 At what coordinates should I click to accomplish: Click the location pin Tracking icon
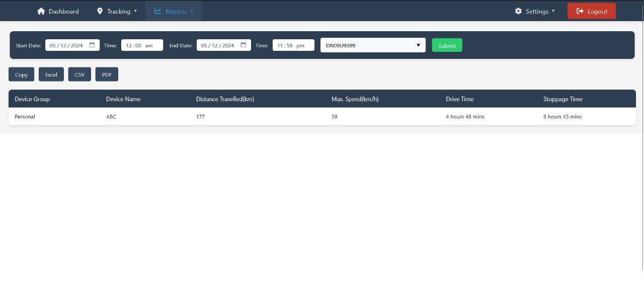100,11
